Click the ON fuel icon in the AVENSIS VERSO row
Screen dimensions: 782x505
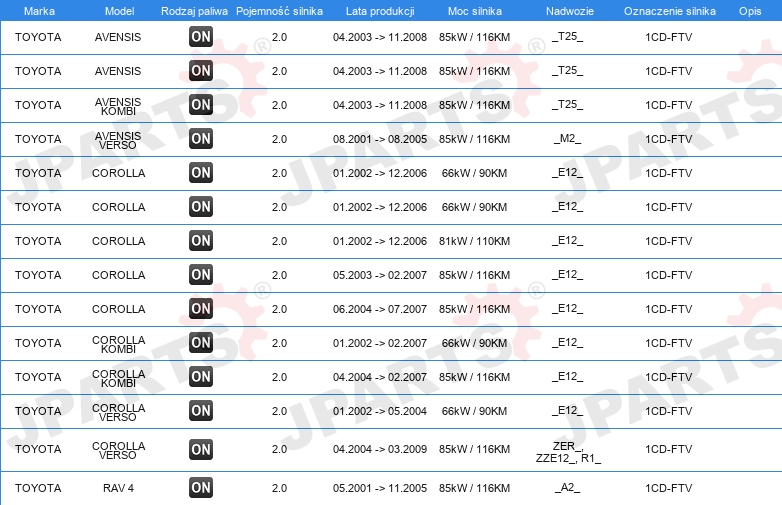coord(201,139)
